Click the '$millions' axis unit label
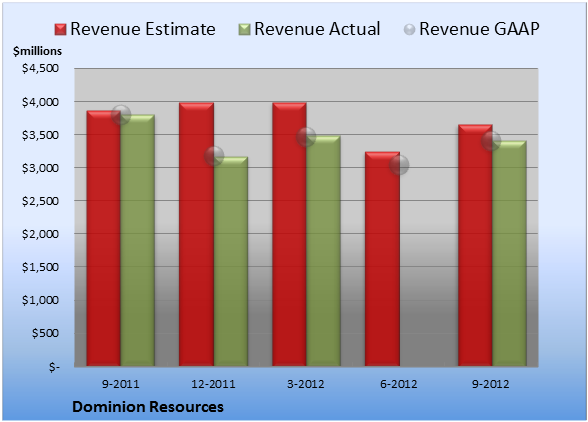This screenshot has height=422, width=588. pyautogui.click(x=37, y=51)
